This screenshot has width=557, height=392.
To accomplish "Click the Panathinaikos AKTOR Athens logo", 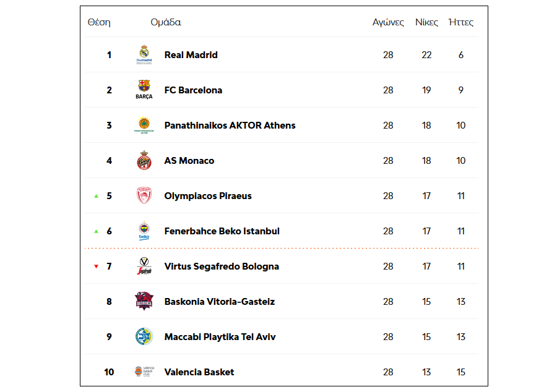I will (x=144, y=125).
